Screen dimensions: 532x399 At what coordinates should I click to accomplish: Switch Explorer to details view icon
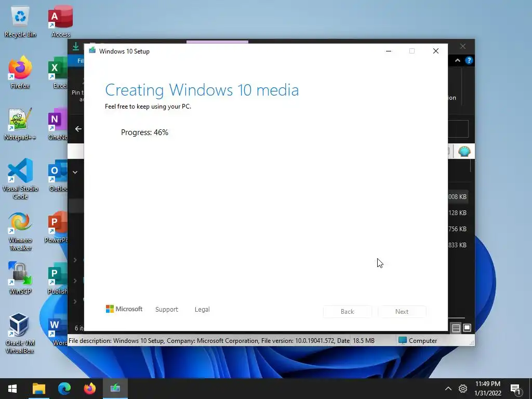456,328
